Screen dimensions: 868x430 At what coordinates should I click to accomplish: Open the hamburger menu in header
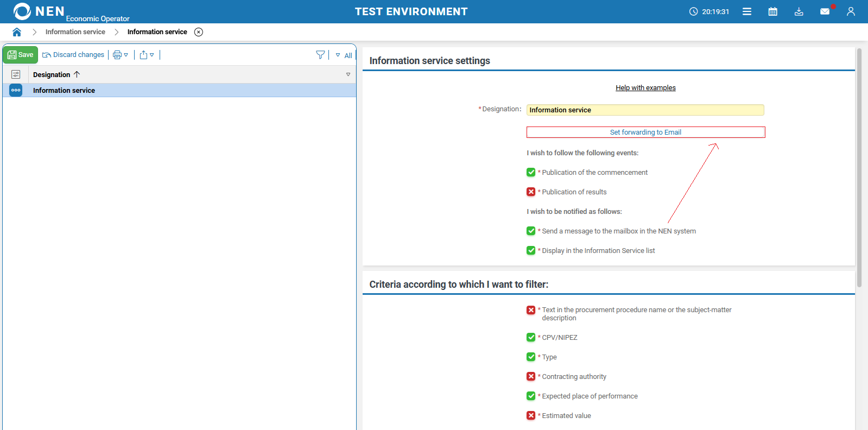point(747,11)
